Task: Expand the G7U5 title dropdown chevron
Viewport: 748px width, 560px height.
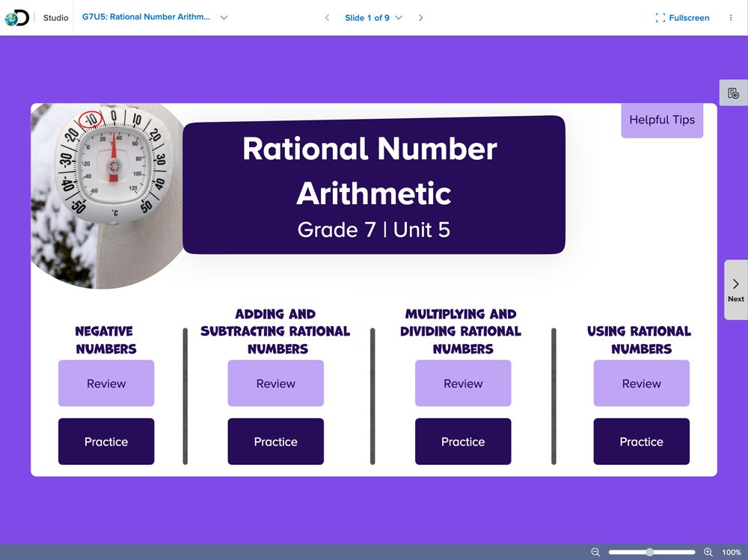Action: tap(224, 18)
